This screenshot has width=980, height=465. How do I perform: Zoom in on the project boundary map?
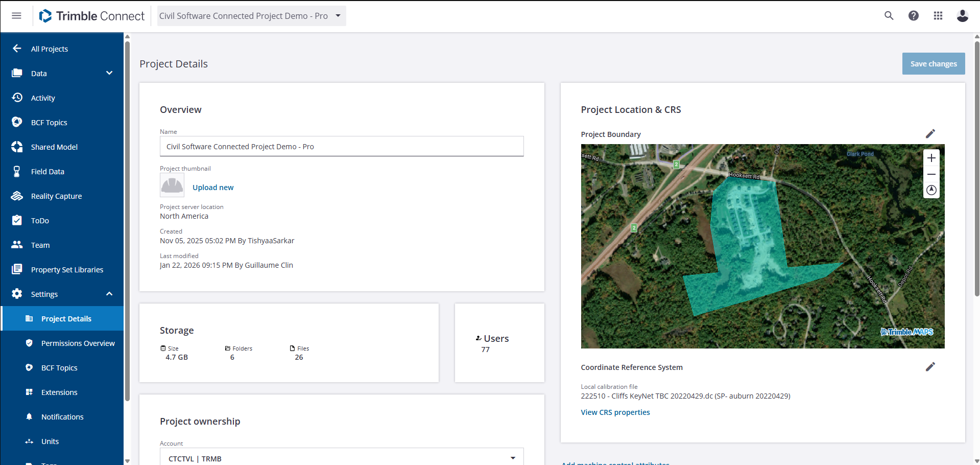click(931, 158)
